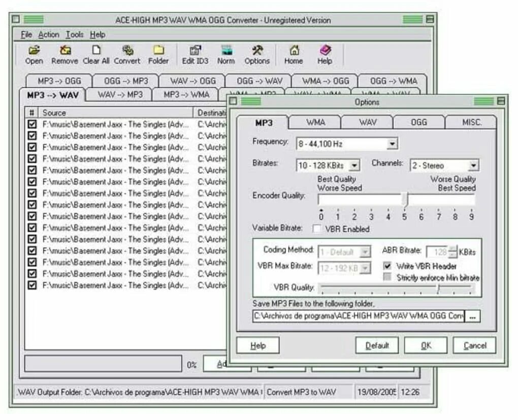Image resolution: width=518 pixels, height=420 pixels.
Task: Start conversion with the Convert icon
Action: pos(127,55)
